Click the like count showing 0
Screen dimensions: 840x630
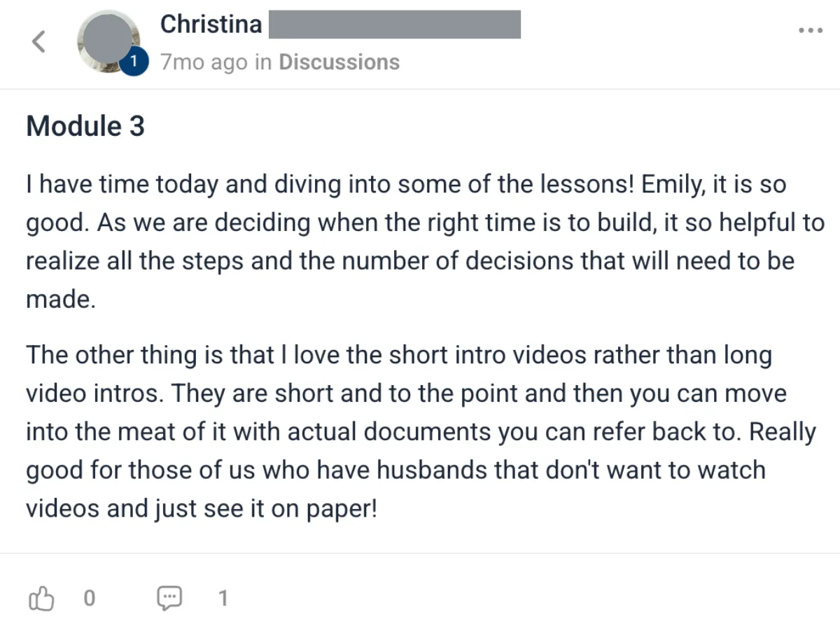(x=89, y=598)
